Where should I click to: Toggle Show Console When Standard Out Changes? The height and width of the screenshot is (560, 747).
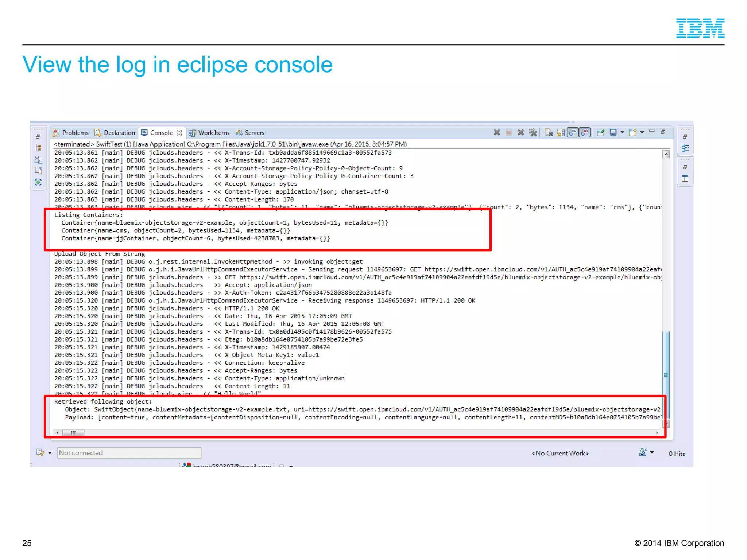point(573,133)
